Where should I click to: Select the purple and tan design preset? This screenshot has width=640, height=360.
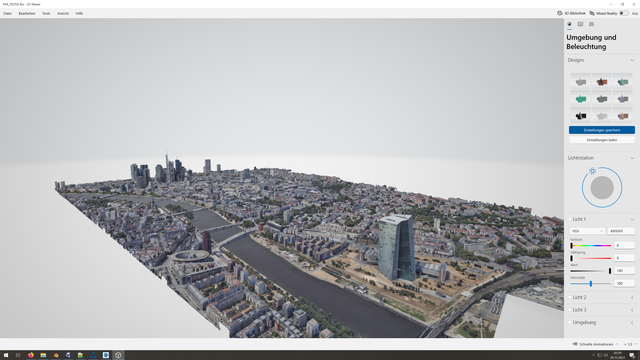pyautogui.click(x=623, y=116)
